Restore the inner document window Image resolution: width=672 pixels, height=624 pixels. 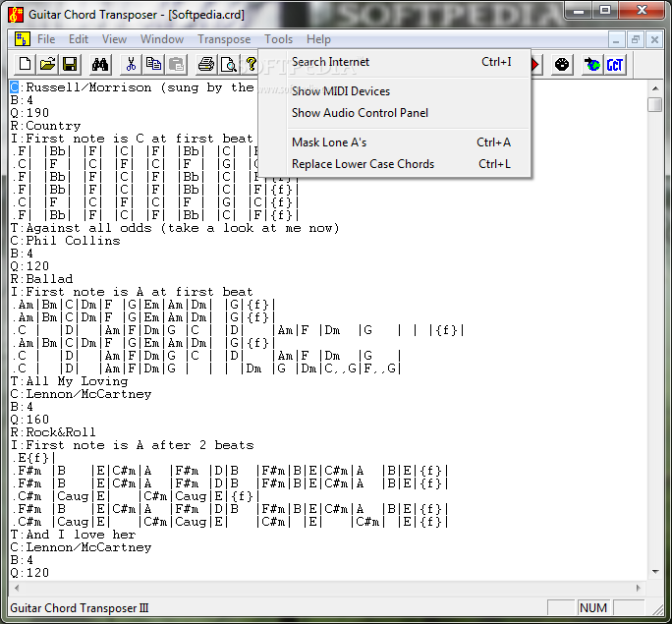pos(635,40)
